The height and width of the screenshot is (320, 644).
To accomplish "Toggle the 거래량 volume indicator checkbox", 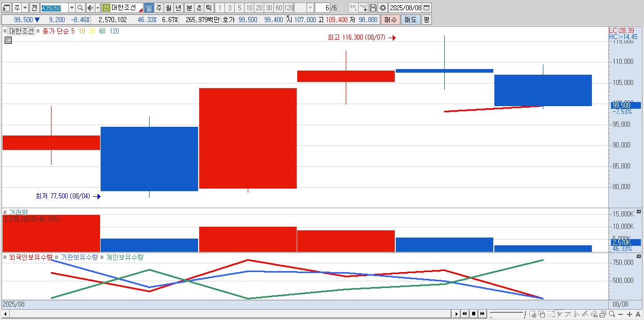I will point(6,212).
